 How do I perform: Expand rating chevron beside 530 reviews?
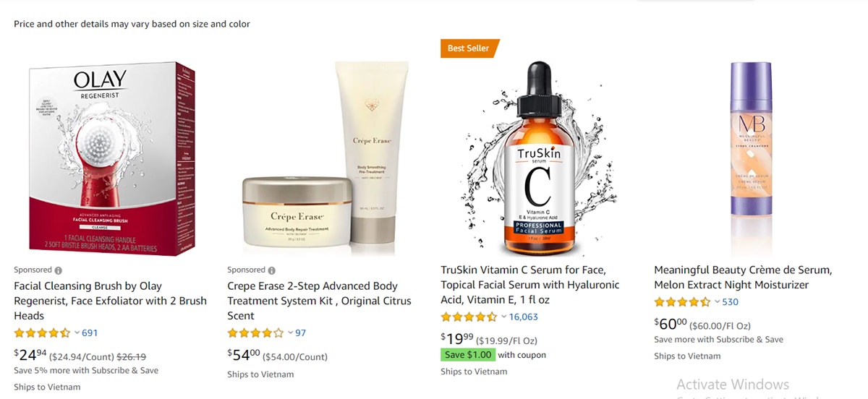pos(717,302)
